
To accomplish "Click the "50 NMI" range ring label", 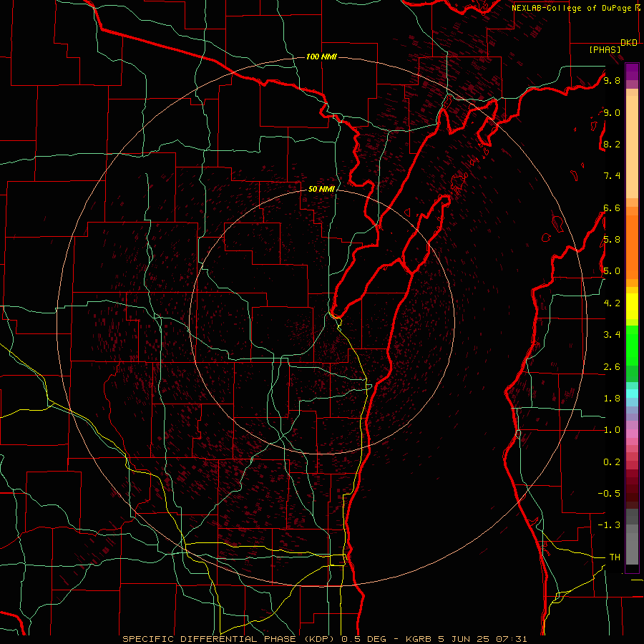I will (321, 189).
